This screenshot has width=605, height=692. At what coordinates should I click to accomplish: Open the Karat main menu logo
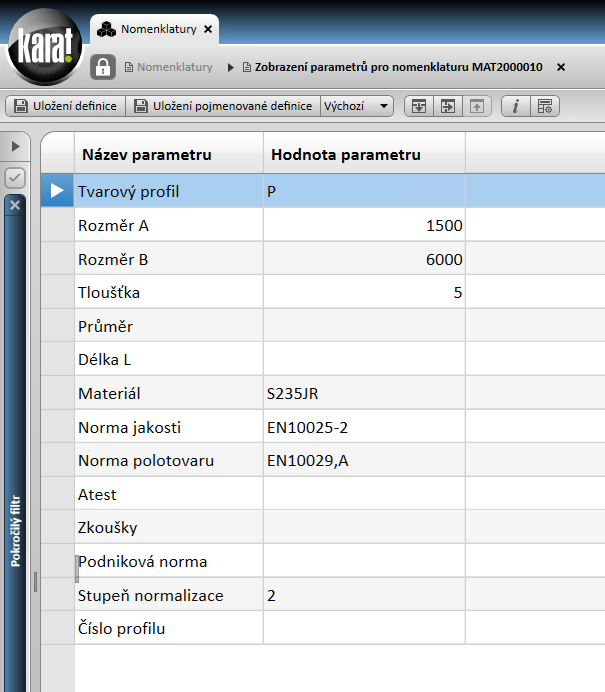coord(45,46)
